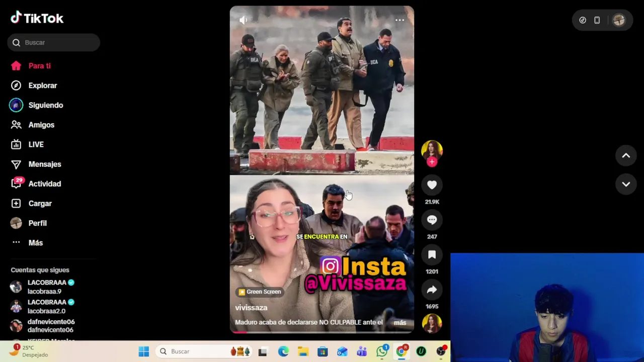Open the green U app in taskbar
644x362 pixels.
421,351
